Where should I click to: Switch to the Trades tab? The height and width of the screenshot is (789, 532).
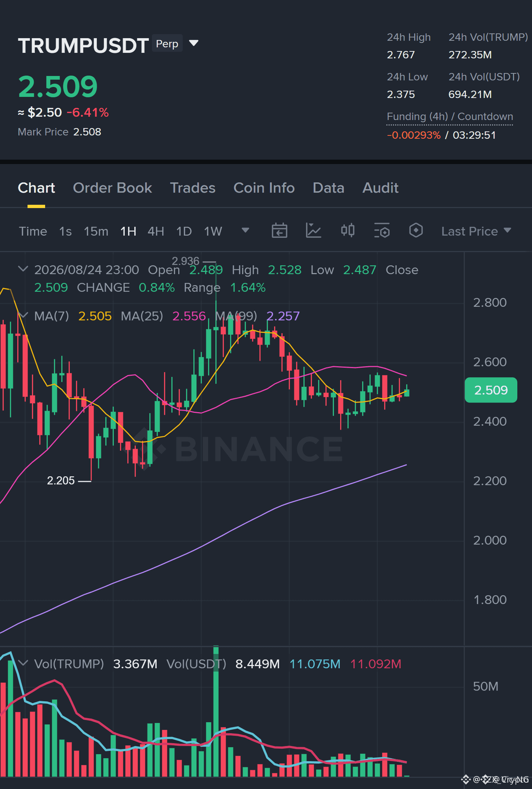click(x=193, y=188)
